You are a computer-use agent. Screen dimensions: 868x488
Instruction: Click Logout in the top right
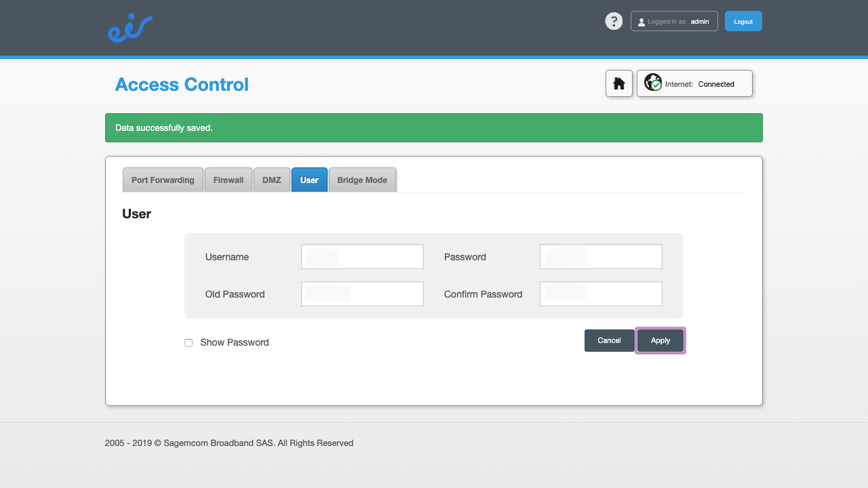(x=743, y=21)
